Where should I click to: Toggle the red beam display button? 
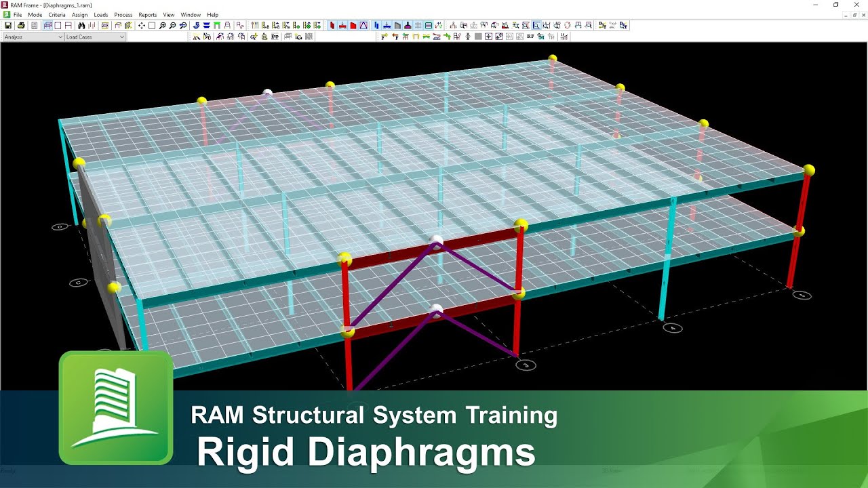[x=342, y=26]
